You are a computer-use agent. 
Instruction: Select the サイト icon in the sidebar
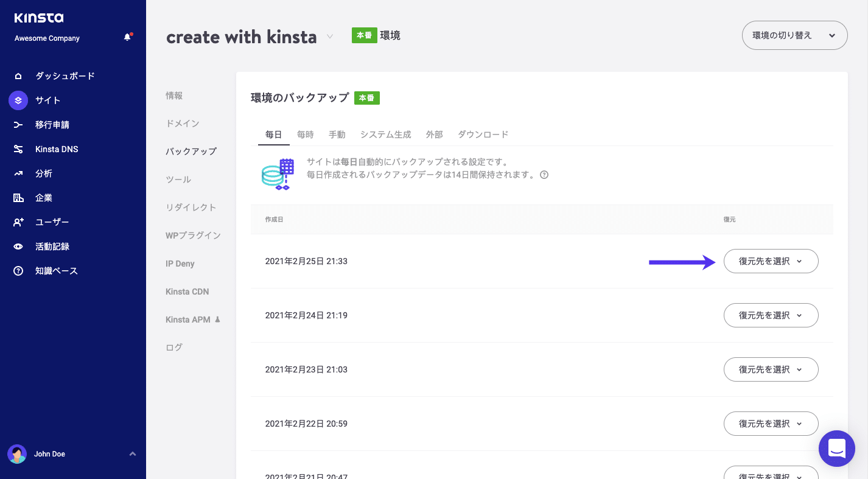tap(18, 100)
